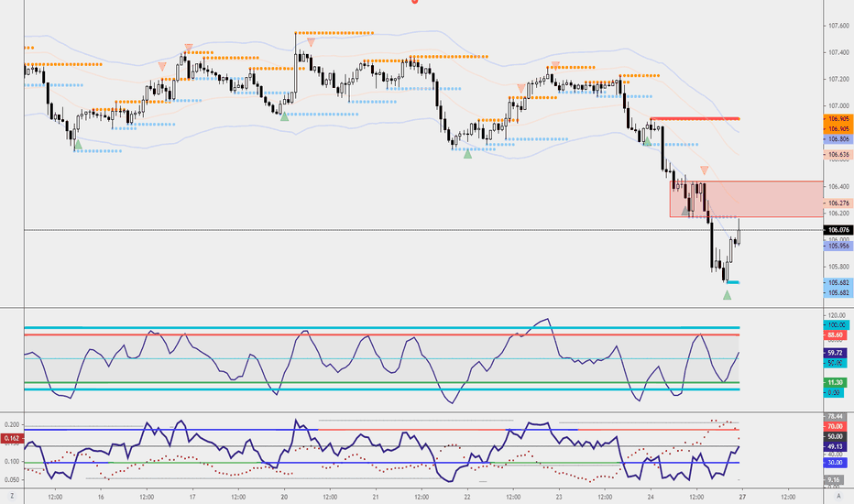Click the date label 27 on time axis
Image resolution: width=854 pixels, height=504 pixels.
tap(742, 497)
